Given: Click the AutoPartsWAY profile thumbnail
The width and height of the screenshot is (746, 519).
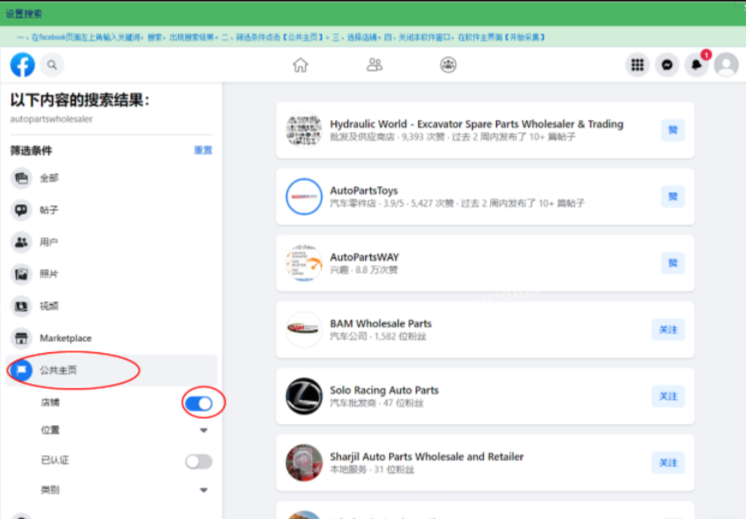Looking at the screenshot, I should (304, 263).
